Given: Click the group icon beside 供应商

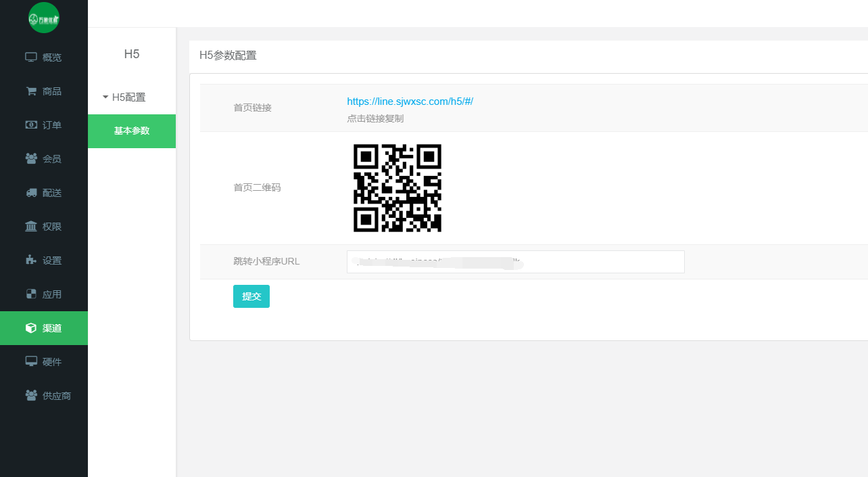Looking at the screenshot, I should tap(31, 395).
